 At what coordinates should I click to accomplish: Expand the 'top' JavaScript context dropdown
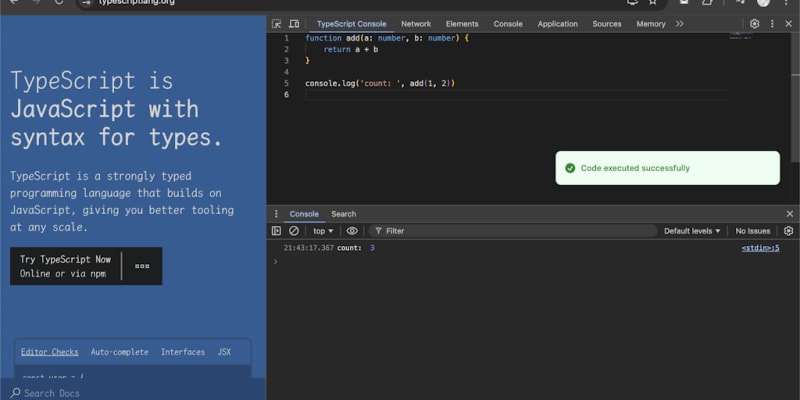click(x=323, y=231)
